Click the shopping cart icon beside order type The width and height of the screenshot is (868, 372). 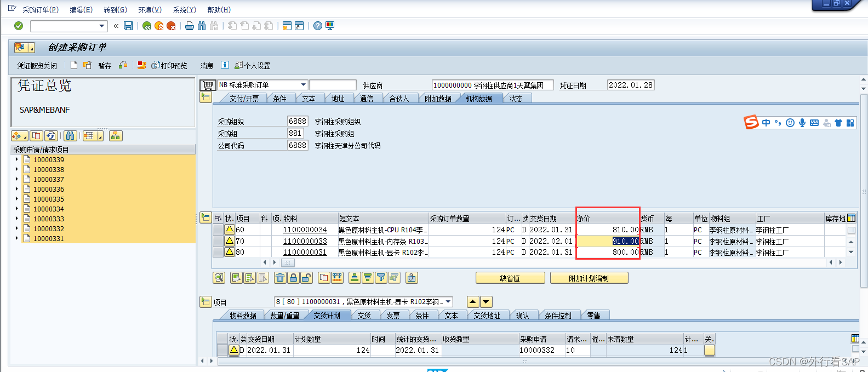tap(208, 85)
